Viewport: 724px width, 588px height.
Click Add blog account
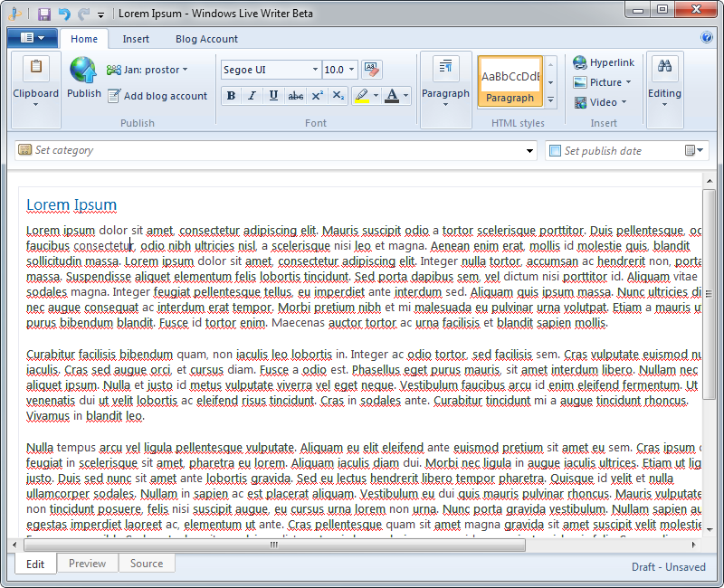157,96
